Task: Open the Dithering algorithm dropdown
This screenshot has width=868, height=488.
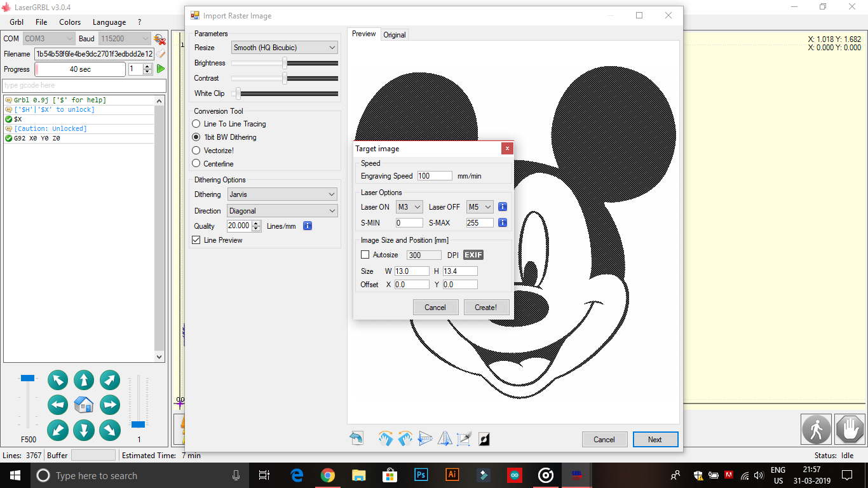Action: [x=282, y=194]
